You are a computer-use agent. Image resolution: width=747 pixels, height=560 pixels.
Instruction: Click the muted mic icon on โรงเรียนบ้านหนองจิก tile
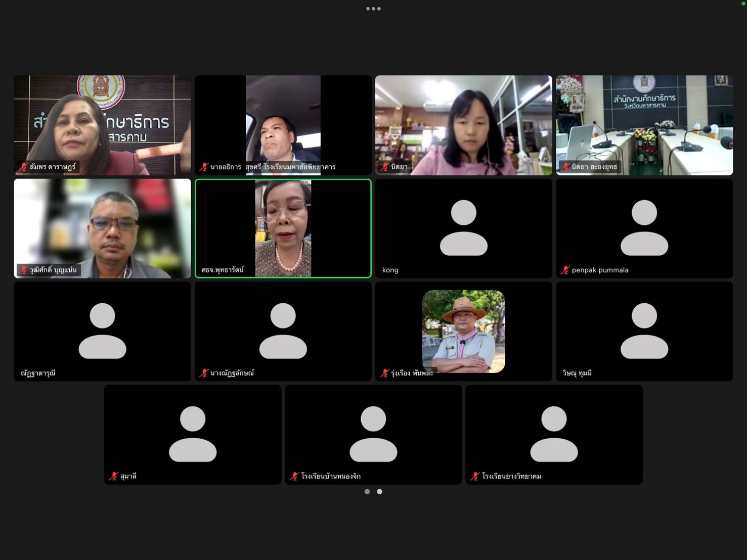pos(294,476)
